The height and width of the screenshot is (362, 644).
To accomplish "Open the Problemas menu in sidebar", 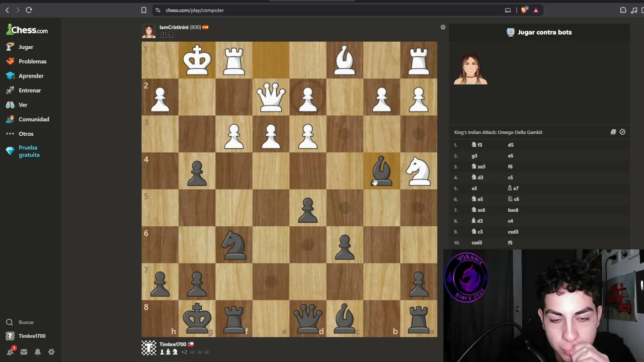I will [x=31, y=61].
